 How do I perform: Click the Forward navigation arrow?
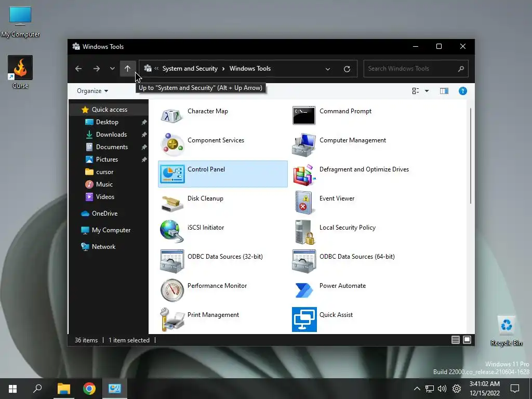[x=96, y=69]
